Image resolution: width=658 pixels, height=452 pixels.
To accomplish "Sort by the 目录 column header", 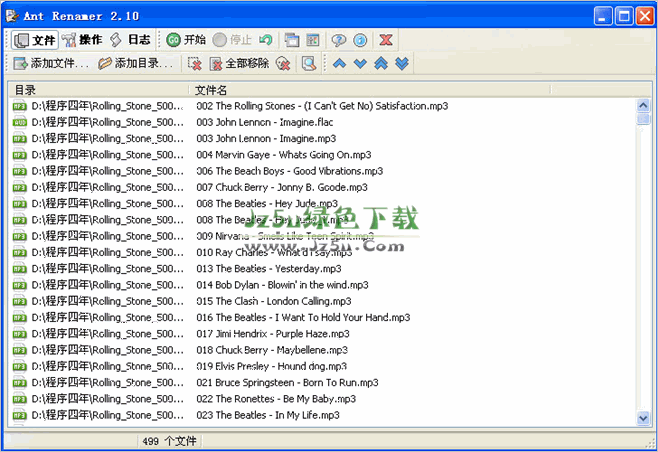I will (99, 90).
